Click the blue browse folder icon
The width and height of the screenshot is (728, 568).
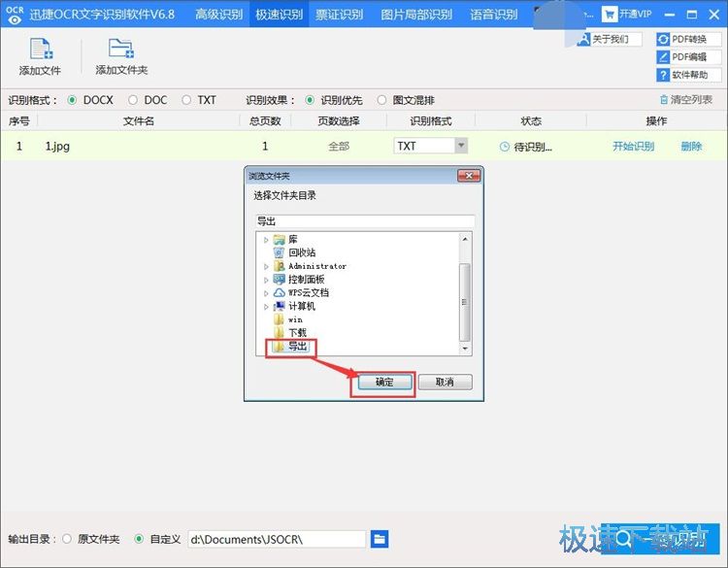(x=380, y=539)
